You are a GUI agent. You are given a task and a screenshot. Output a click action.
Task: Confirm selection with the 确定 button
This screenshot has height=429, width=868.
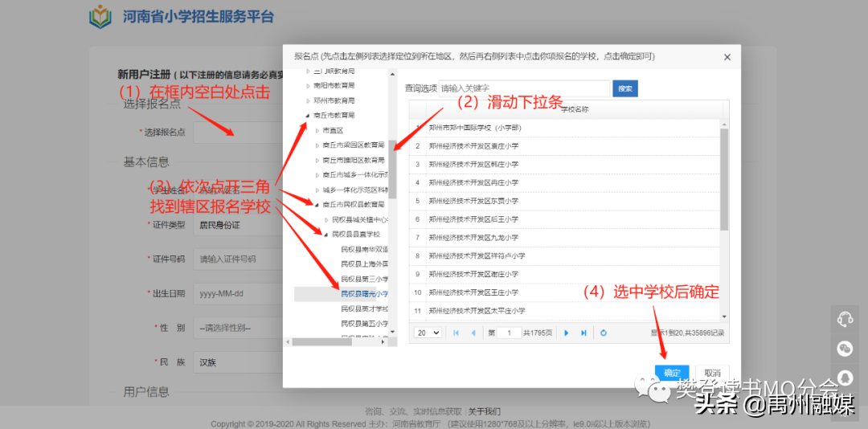click(x=672, y=373)
